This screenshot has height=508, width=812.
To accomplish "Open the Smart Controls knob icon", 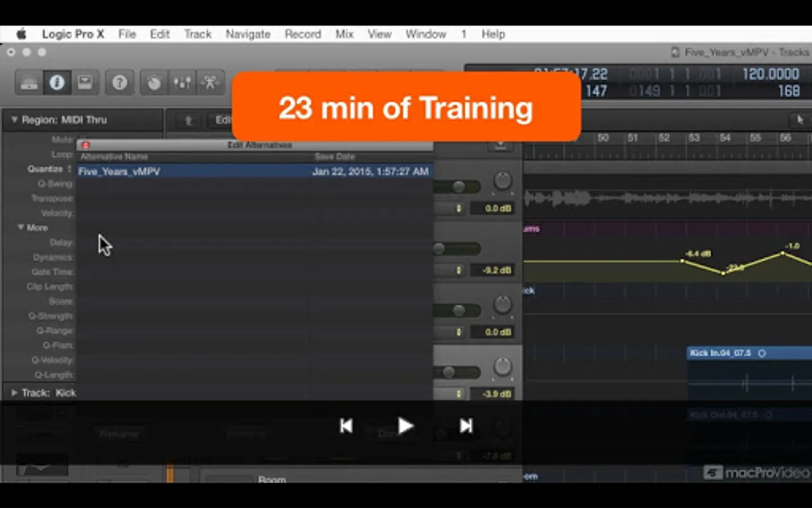I will click(x=154, y=83).
